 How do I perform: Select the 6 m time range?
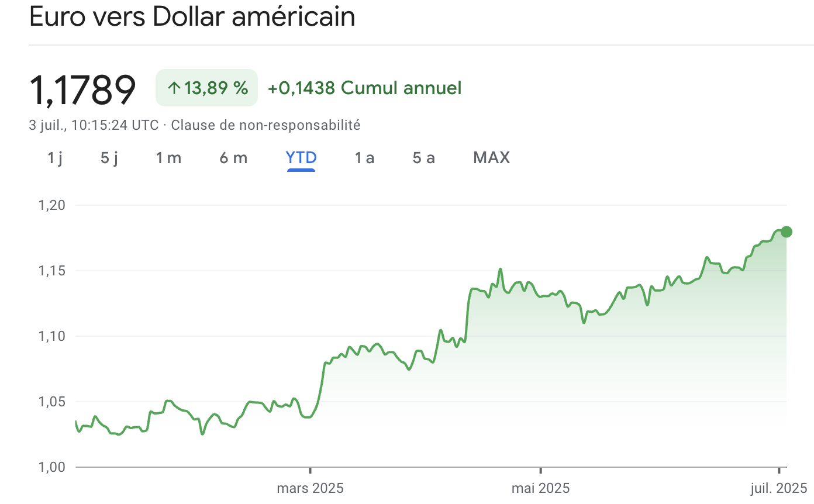233,158
